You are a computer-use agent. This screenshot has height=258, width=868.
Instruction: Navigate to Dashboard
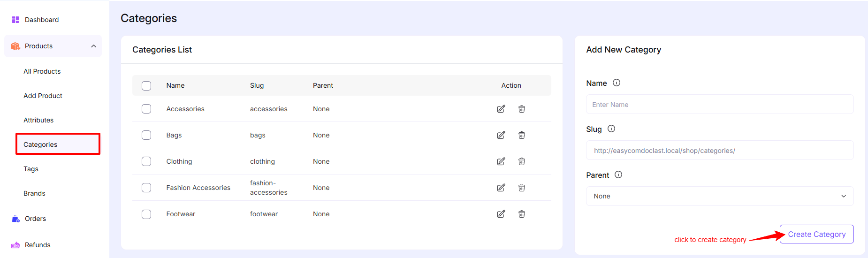(42, 20)
